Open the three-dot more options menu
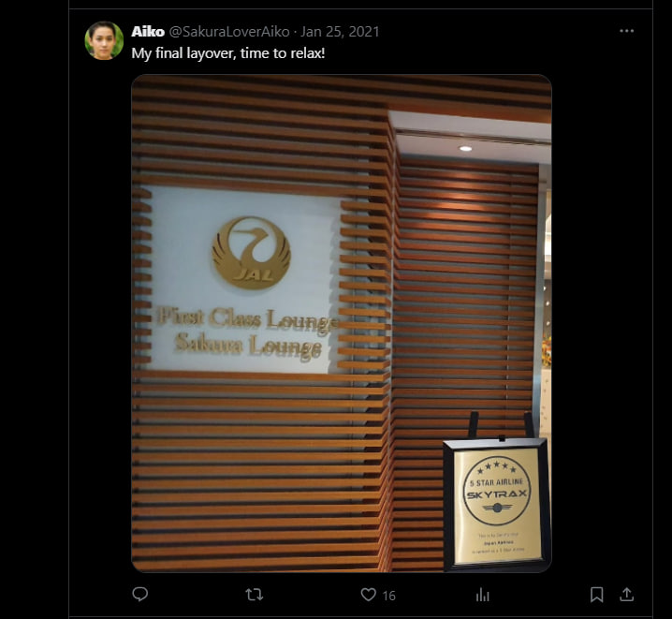 [626, 31]
